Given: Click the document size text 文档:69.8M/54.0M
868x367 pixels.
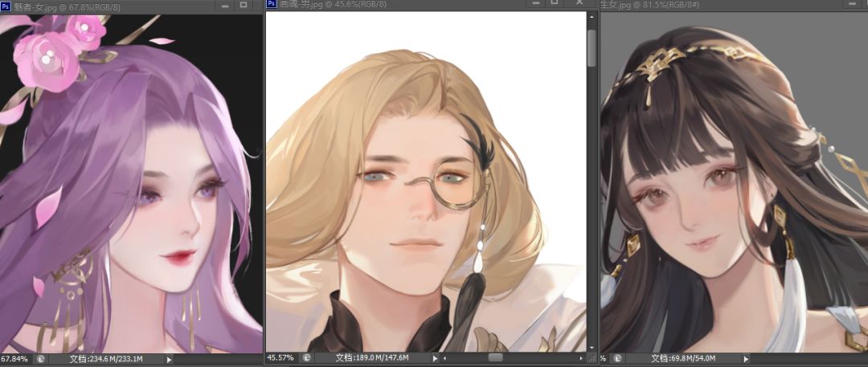Looking at the screenshot, I should click(x=683, y=359).
